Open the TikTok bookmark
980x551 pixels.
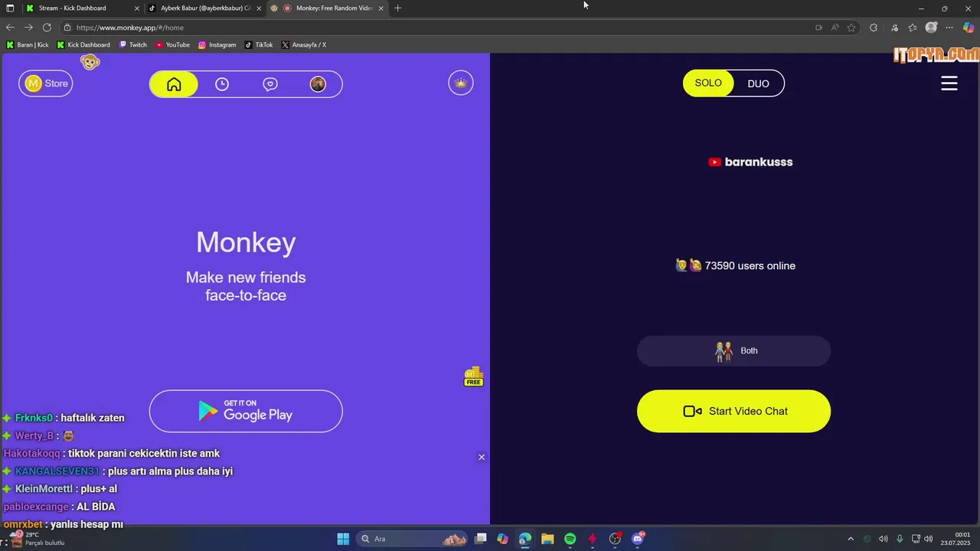(x=259, y=44)
